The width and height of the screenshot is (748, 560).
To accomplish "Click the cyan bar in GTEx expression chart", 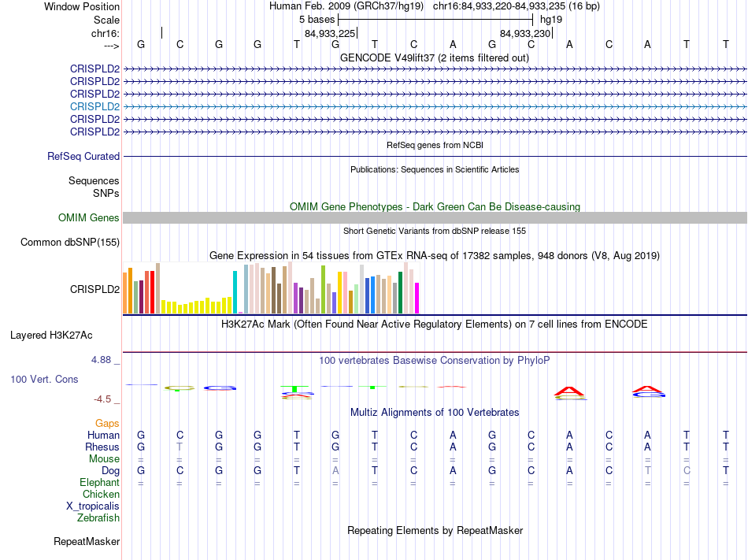I will pos(235,291).
